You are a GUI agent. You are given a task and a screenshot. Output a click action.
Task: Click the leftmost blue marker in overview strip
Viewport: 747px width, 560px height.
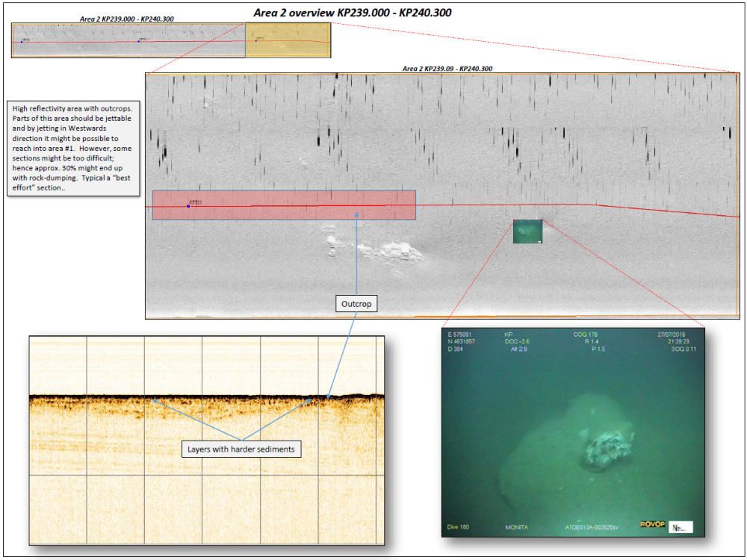click(22, 42)
